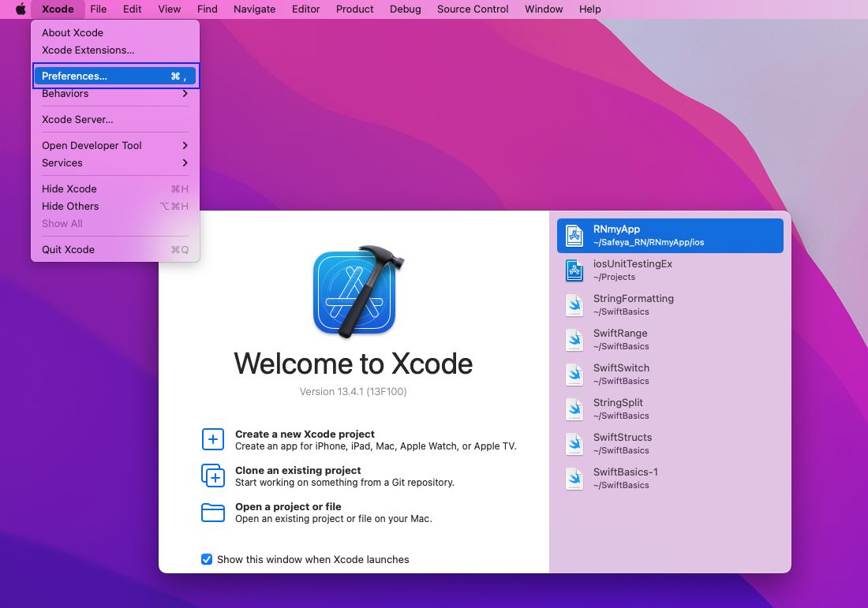
Task: Click the StringSplit Swift playground icon
Action: pos(574,409)
